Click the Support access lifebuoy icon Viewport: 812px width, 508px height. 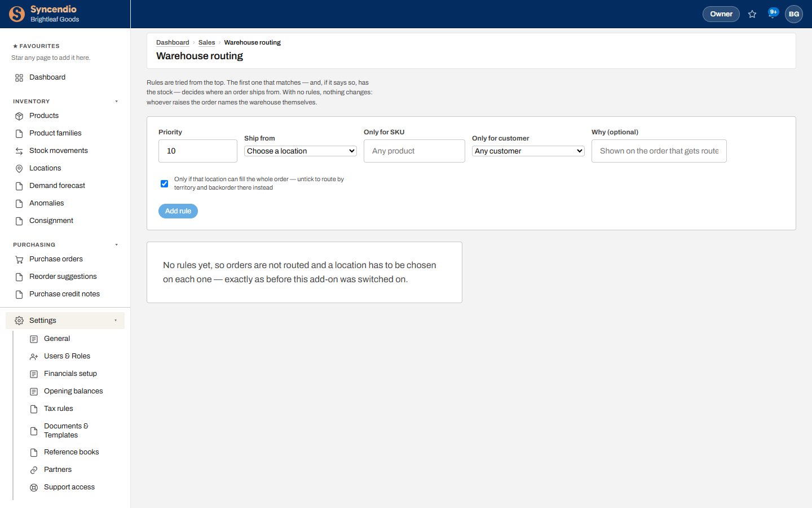click(34, 487)
